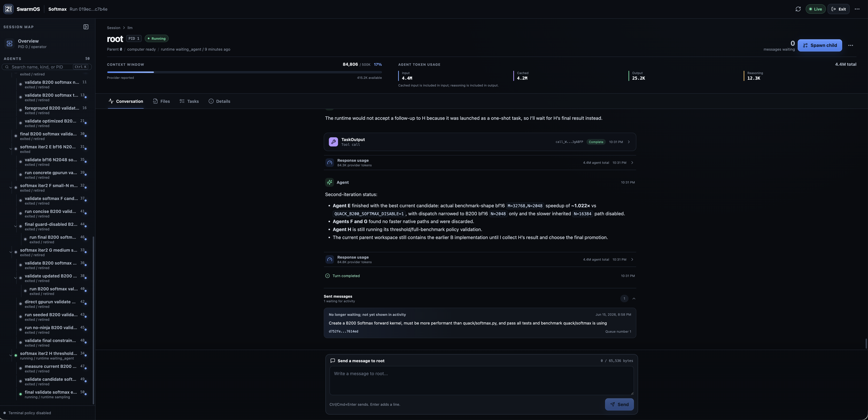
Task: Click the PID 1 badge next to root
Action: click(x=134, y=38)
